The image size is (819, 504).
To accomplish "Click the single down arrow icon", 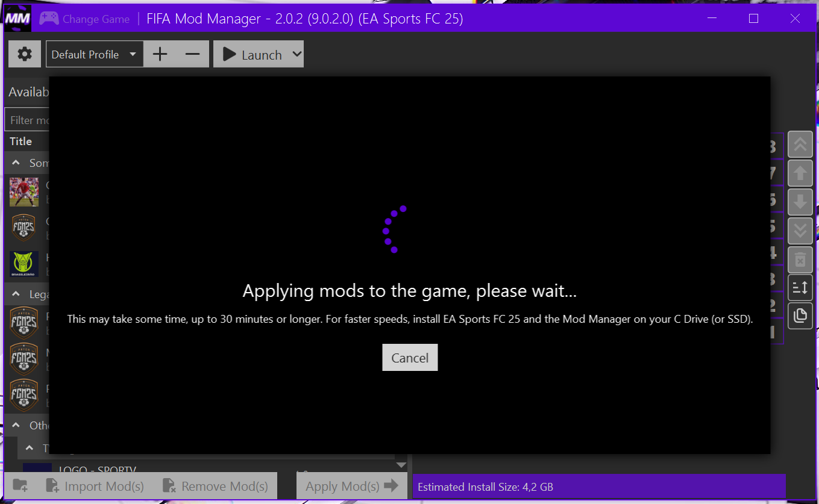I will (800, 202).
